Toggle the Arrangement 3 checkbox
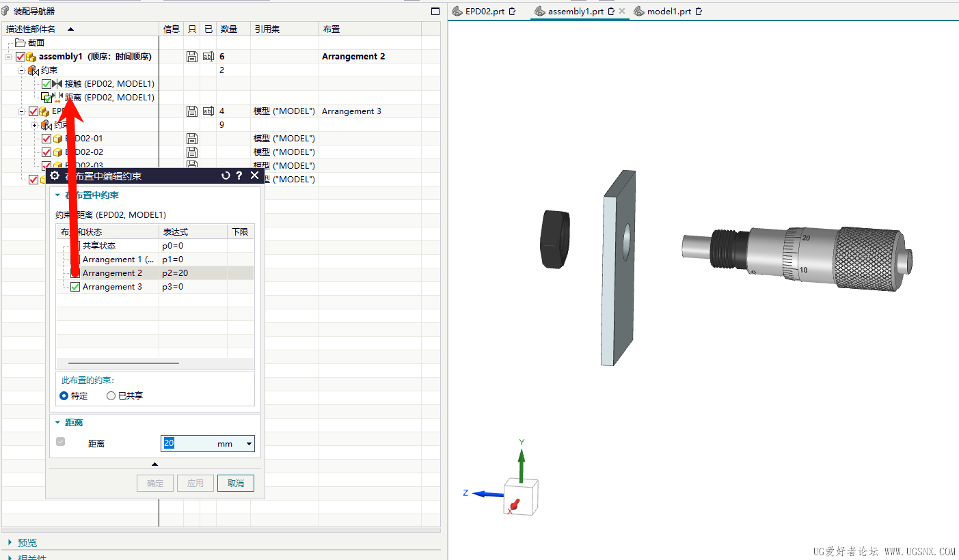Screen dimensions: 959x560 75,287
